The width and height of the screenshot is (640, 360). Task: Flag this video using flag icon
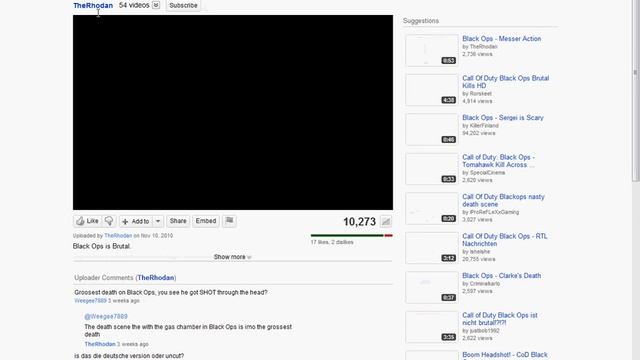(229, 221)
